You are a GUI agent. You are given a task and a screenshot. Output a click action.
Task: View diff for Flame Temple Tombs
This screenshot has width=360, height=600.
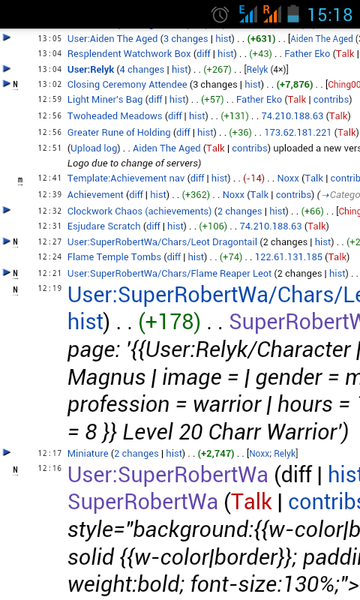[x=174, y=257]
